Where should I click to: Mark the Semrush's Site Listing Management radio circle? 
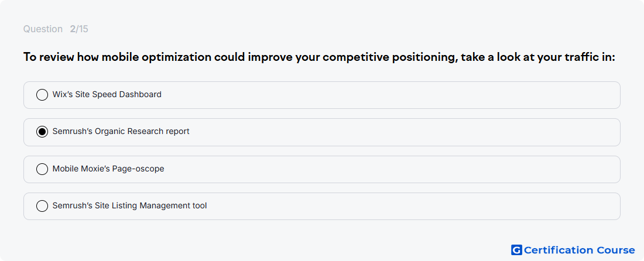(x=42, y=206)
